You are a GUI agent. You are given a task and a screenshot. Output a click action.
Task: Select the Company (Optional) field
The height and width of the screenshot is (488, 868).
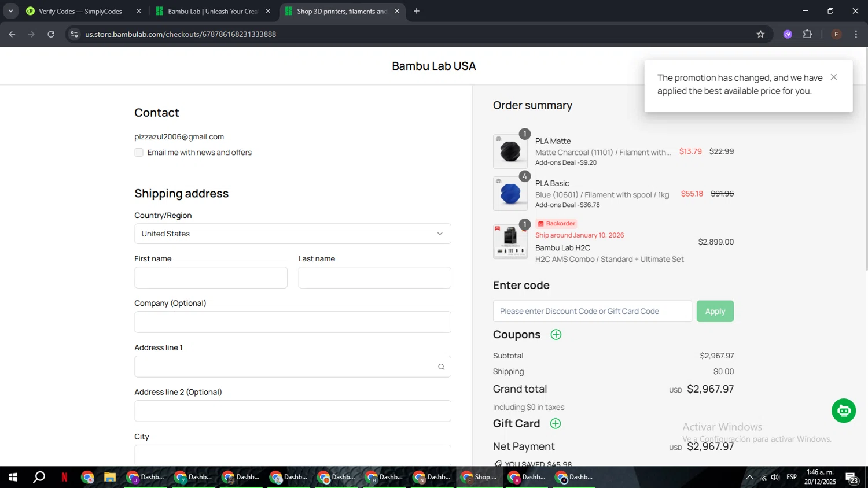pos(293,322)
